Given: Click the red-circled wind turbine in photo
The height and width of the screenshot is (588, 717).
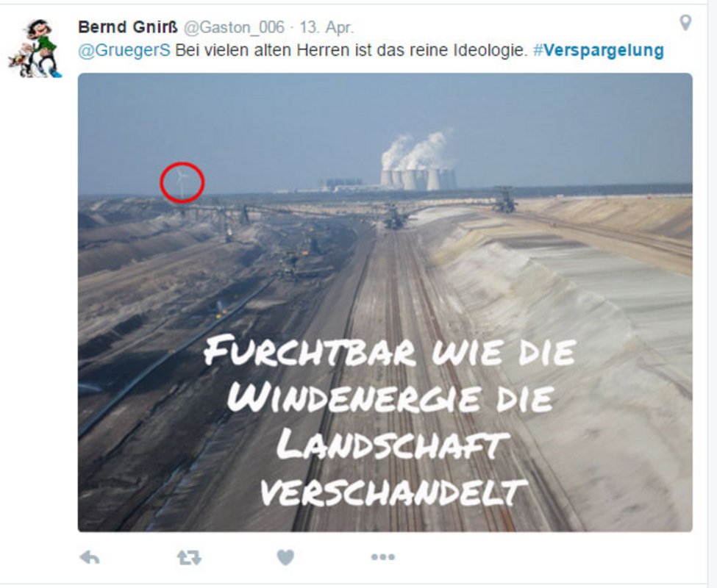Looking at the screenshot, I should click(182, 182).
